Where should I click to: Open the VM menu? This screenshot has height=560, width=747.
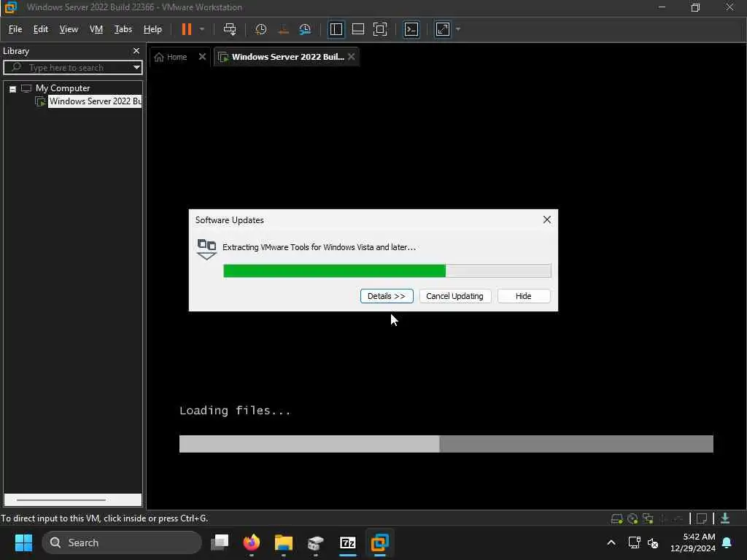click(96, 29)
